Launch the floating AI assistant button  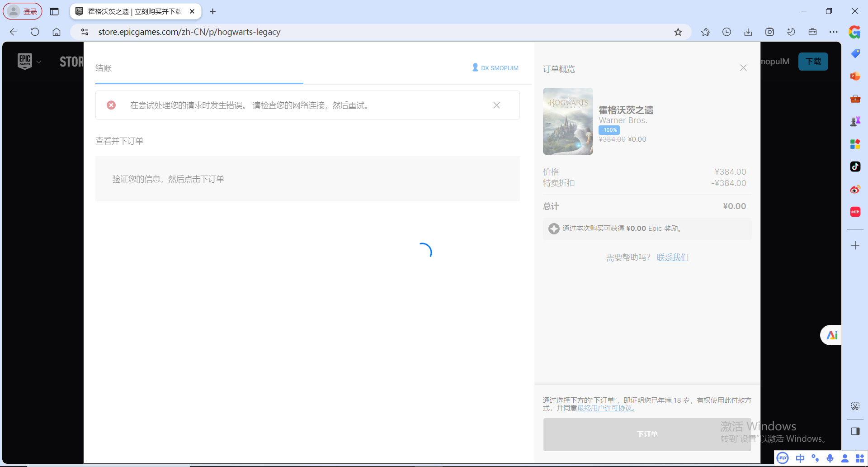point(832,335)
